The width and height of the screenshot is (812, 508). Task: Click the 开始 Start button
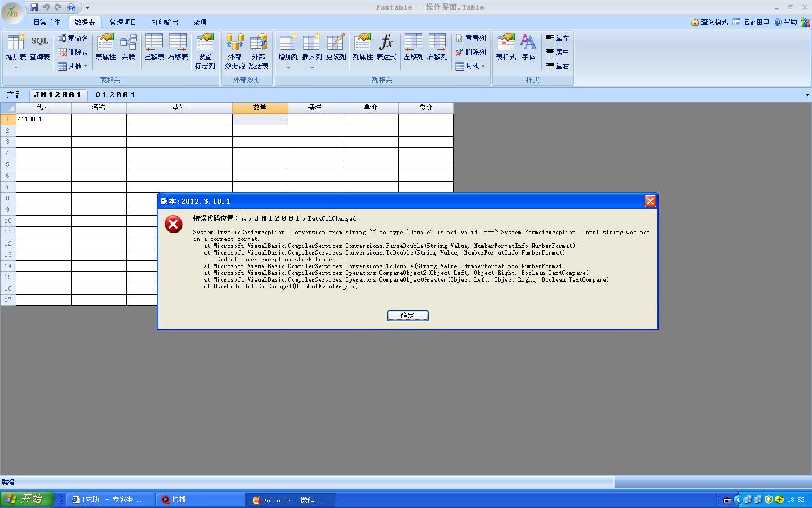tap(27, 499)
